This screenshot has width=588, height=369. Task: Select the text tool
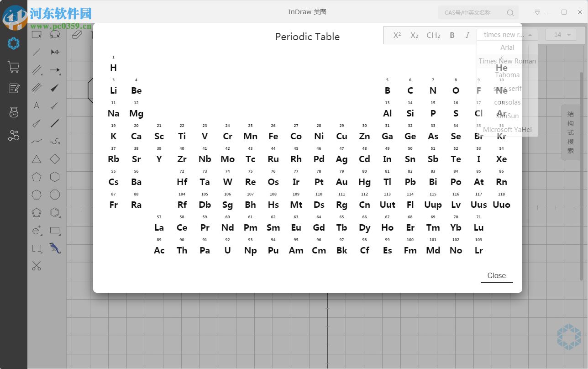(x=36, y=105)
